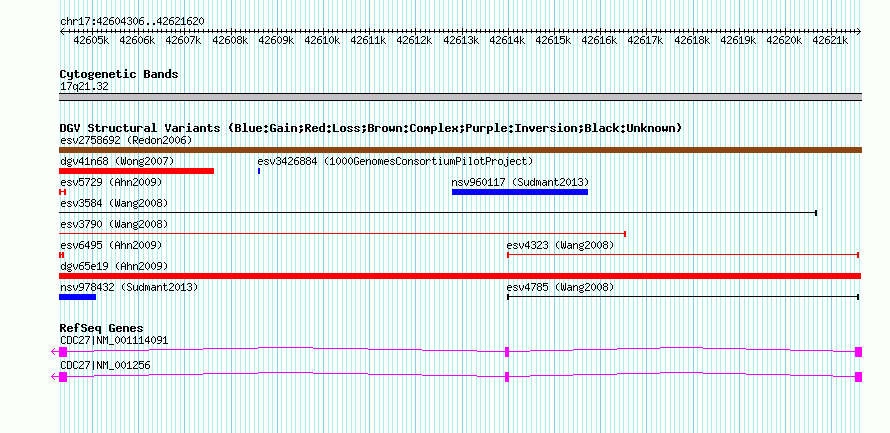Click the 42610k ruler tick label

point(322,40)
